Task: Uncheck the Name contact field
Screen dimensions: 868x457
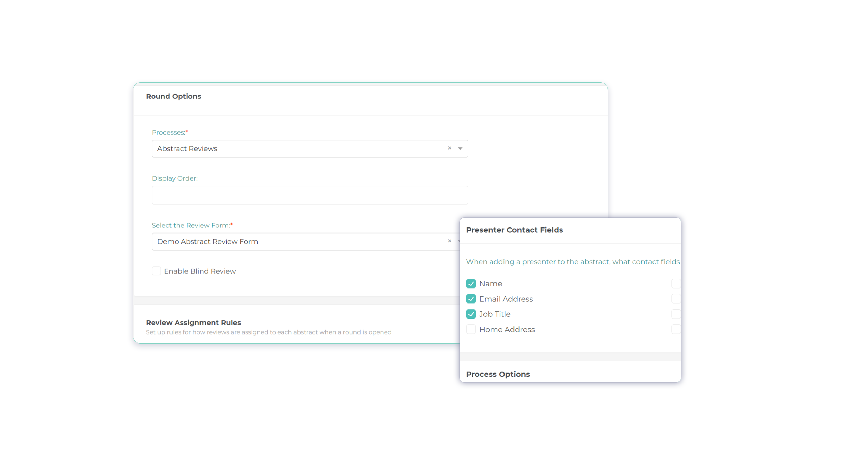Action: 471,284
